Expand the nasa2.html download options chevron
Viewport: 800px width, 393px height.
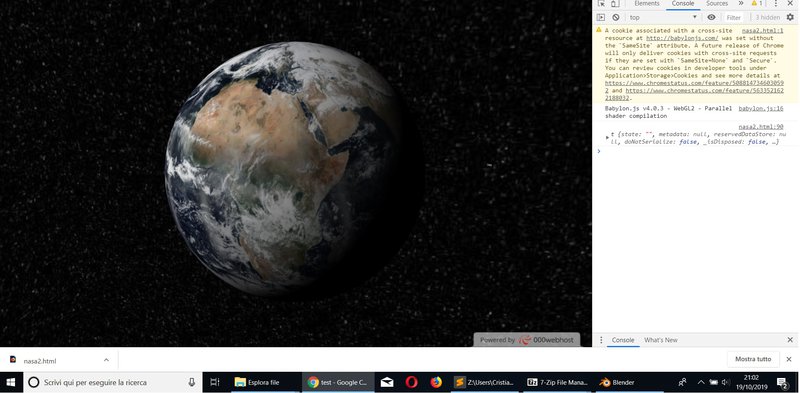pyautogui.click(x=106, y=360)
